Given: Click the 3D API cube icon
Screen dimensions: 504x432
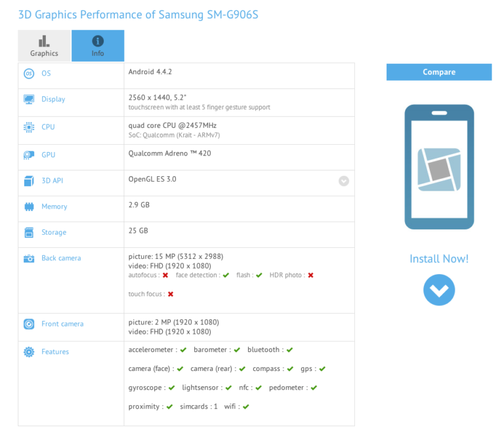Looking at the screenshot, I should click(x=29, y=181).
